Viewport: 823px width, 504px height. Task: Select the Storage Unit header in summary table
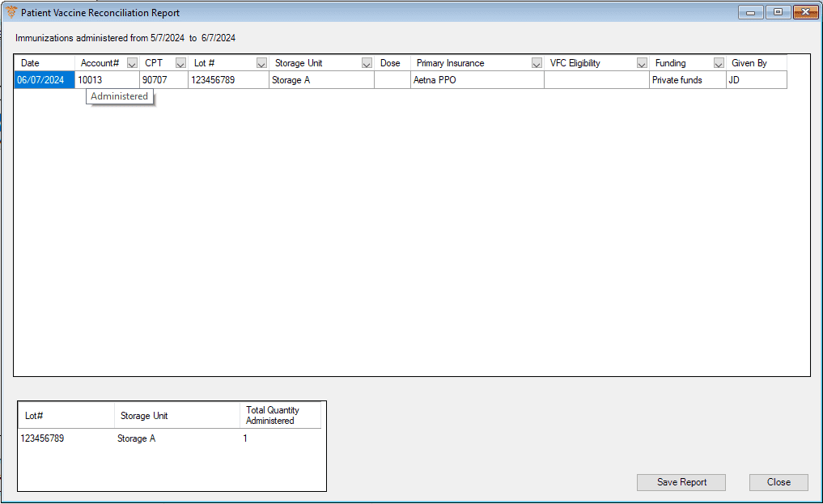coord(177,415)
